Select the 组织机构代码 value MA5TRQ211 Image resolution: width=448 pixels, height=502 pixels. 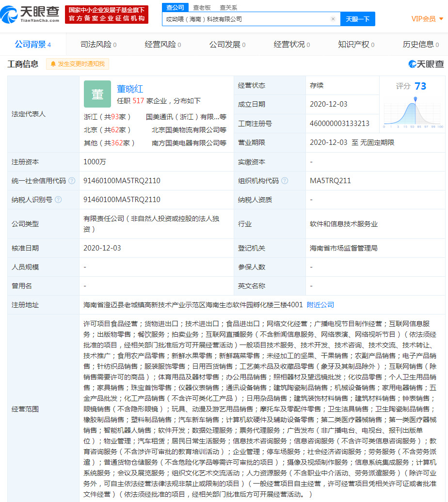click(330, 181)
